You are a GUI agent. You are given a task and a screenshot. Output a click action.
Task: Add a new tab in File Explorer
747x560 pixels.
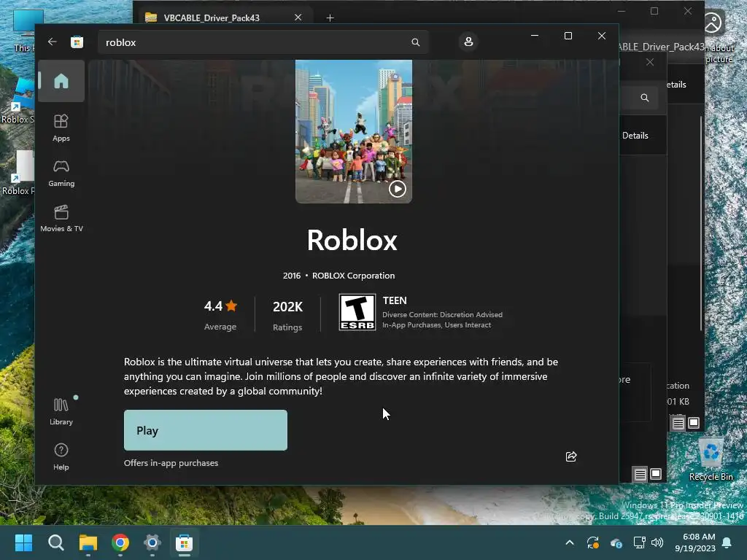pos(330,17)
